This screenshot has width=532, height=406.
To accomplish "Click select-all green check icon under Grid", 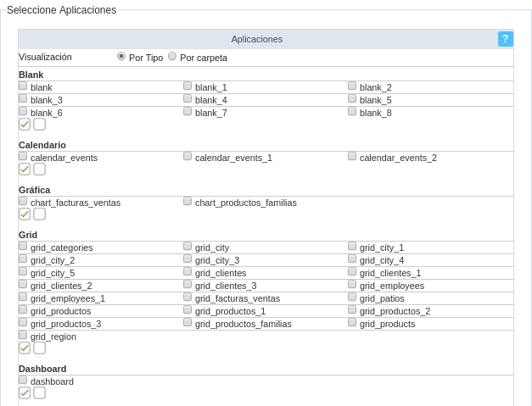I will tap(25, 348).
